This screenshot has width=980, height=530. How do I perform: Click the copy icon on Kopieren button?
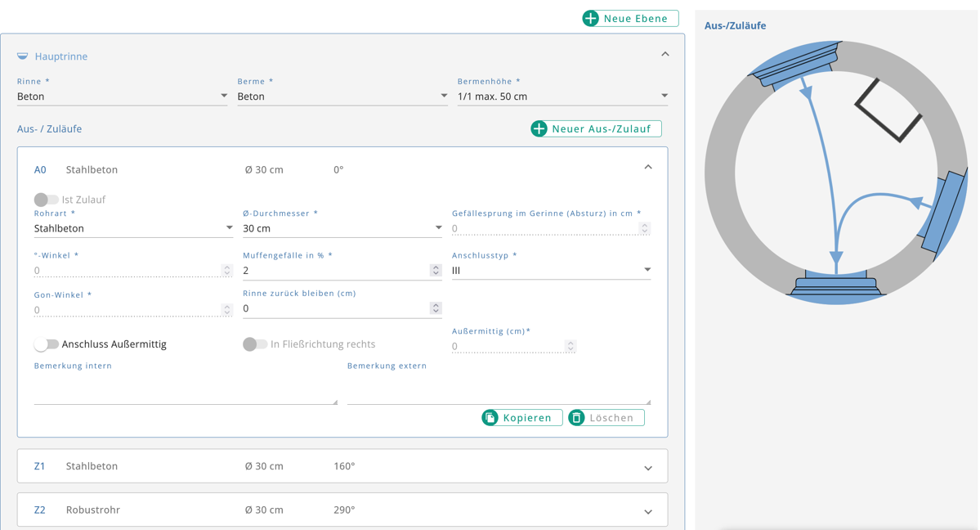coord(490,418)
